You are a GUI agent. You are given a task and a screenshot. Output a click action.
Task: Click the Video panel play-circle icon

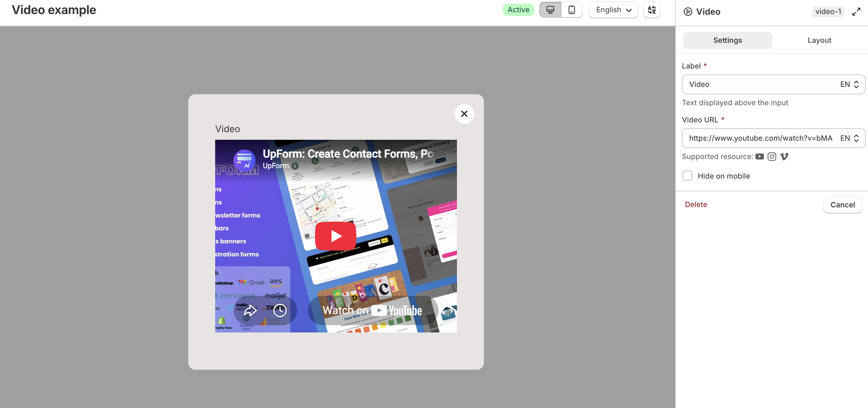[688, 12]
